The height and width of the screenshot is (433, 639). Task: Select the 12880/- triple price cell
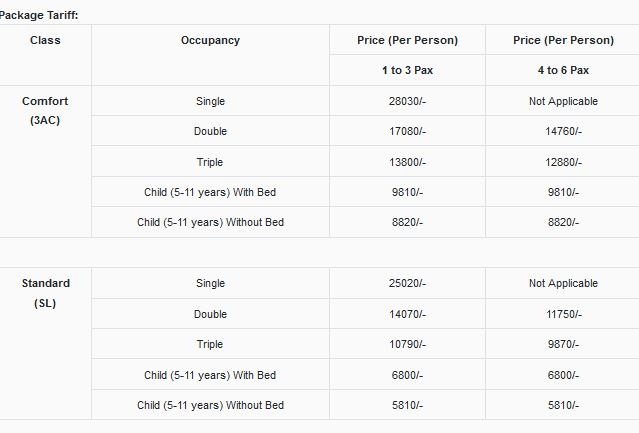click(564, 162)
